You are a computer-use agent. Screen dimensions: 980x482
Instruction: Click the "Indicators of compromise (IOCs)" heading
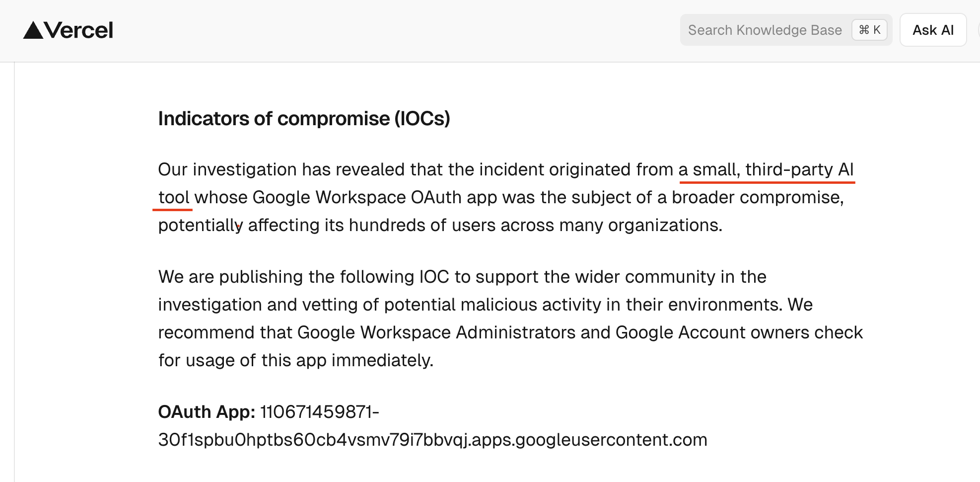coord(304,119)
